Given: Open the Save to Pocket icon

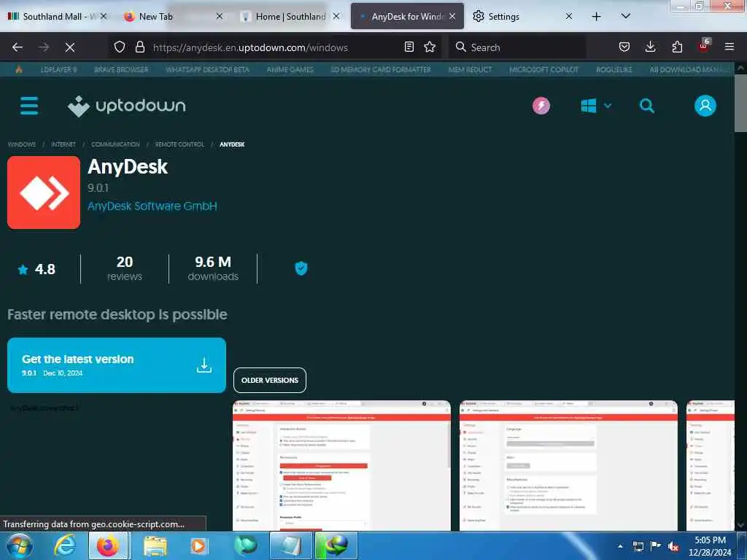Looking at the screenshot, I should 624,47.
